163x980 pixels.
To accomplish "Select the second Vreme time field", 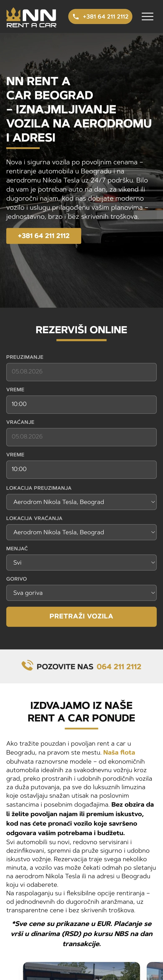I will coord(81,469).
